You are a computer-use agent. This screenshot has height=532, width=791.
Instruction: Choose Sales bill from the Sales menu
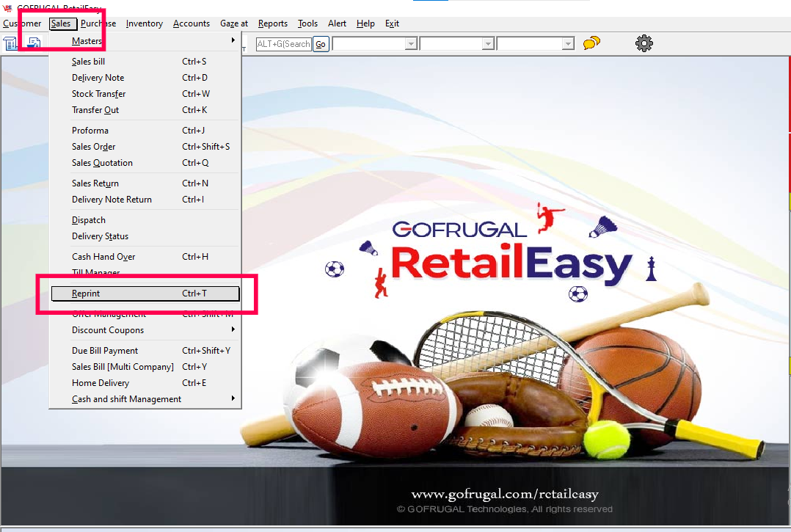click(145, 62)
